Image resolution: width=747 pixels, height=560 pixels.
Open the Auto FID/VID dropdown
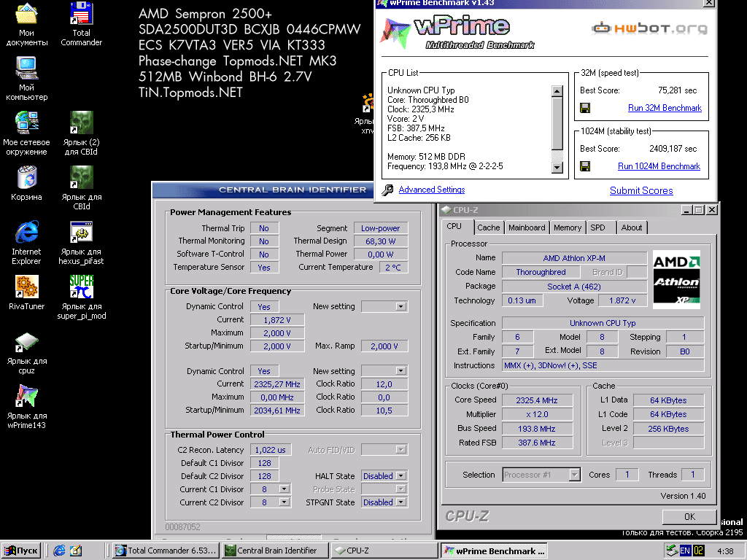pyautogui.click(x=401, y=450)
